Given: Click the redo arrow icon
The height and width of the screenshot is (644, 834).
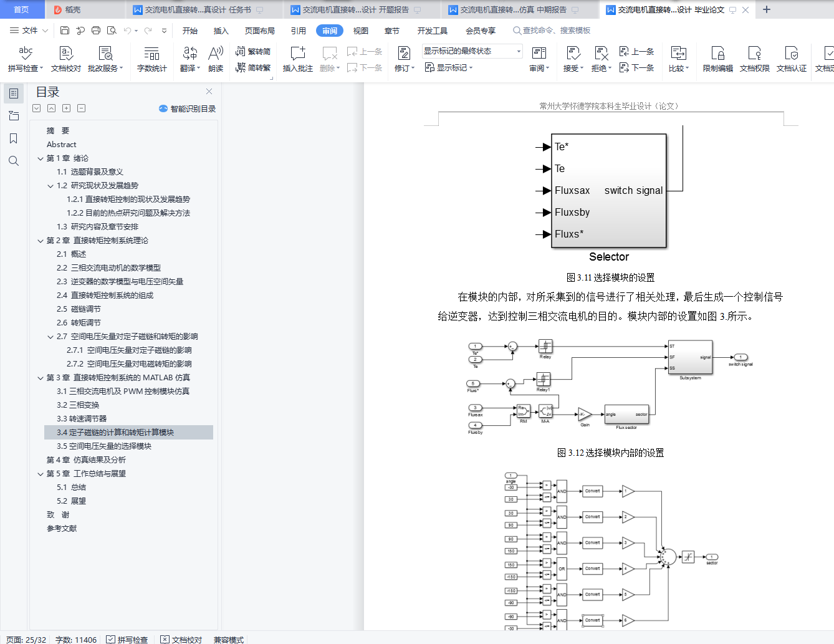Looking at the screenshot, I should (148, 31).
